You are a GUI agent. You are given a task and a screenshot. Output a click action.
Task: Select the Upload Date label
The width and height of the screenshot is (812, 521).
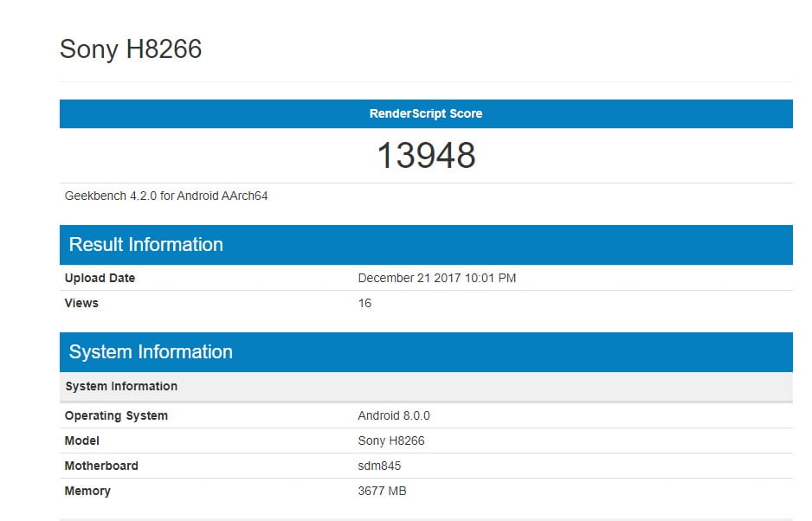click(x=100, y=278)
